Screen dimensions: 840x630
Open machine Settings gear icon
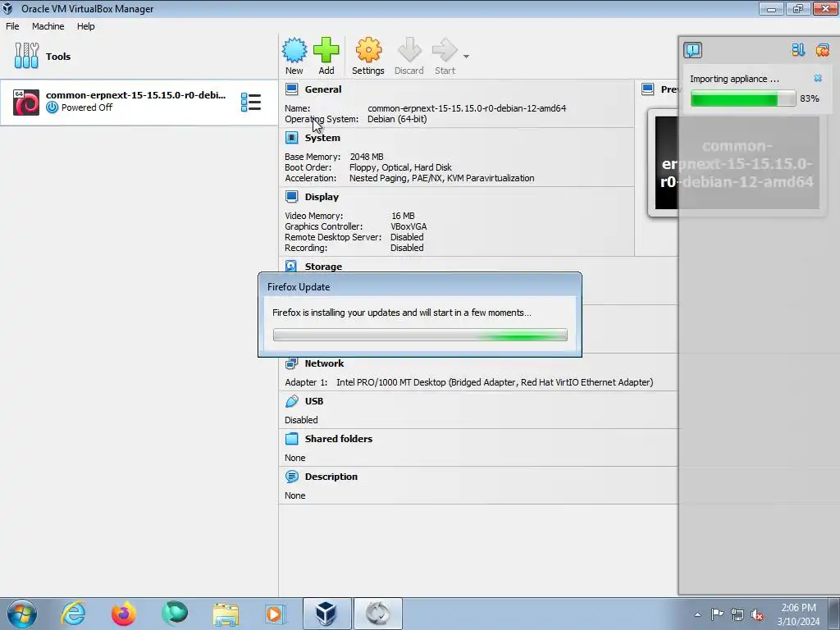(368, 50)
